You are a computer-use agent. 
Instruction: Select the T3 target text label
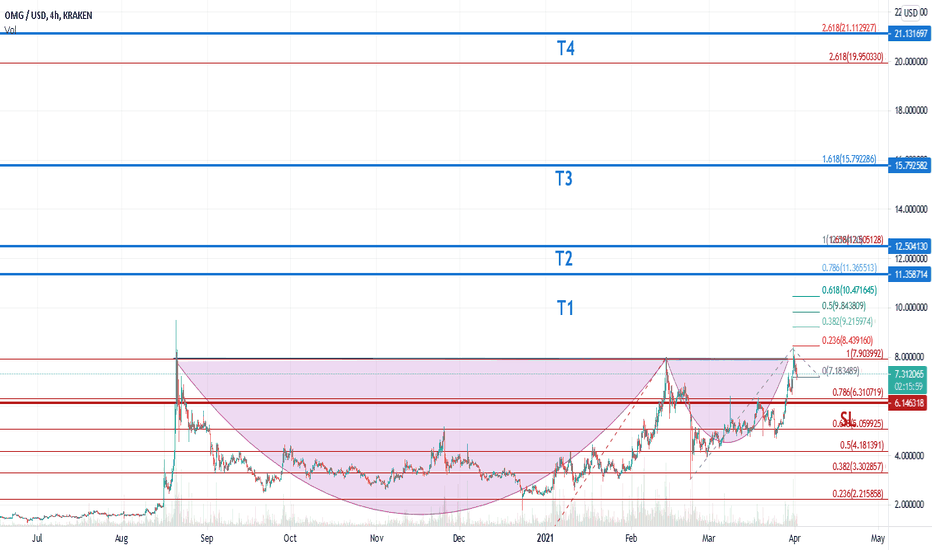tap(563, 178)
